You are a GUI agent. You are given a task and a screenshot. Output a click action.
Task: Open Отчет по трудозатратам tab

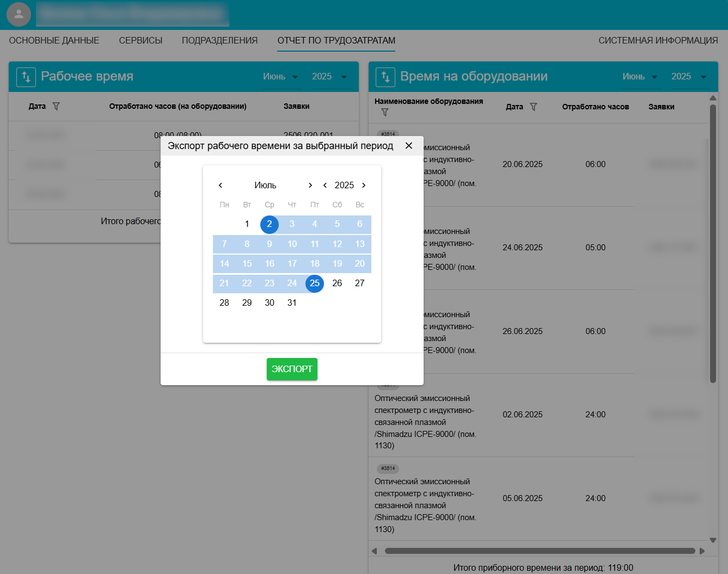click(x=337, y=41)
